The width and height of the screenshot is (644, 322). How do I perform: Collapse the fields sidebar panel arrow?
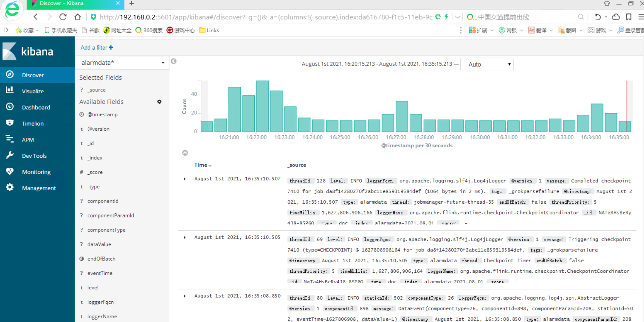click(174, 61)
